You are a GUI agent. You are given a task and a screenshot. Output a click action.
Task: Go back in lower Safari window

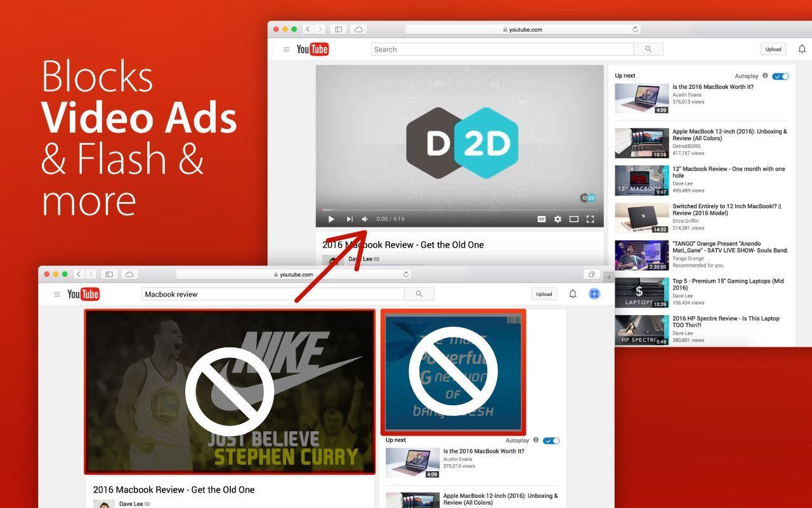pyautogui.click(x=79, y=274)
